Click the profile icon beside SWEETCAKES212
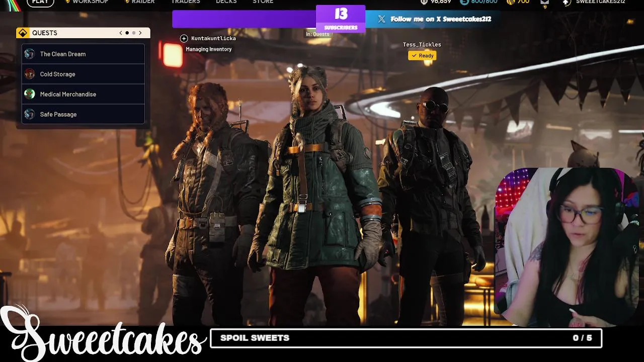The image size is (644, 362). tap(567, 2)
